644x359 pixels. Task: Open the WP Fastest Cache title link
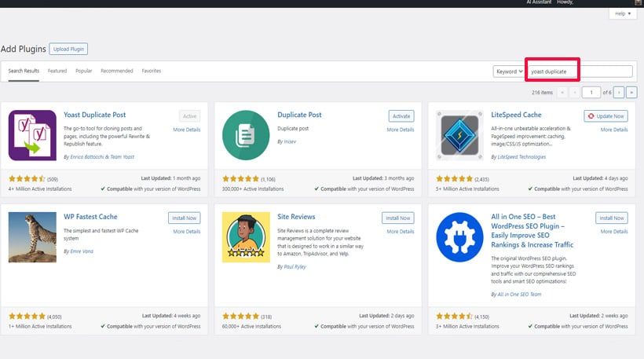point(90,217)
